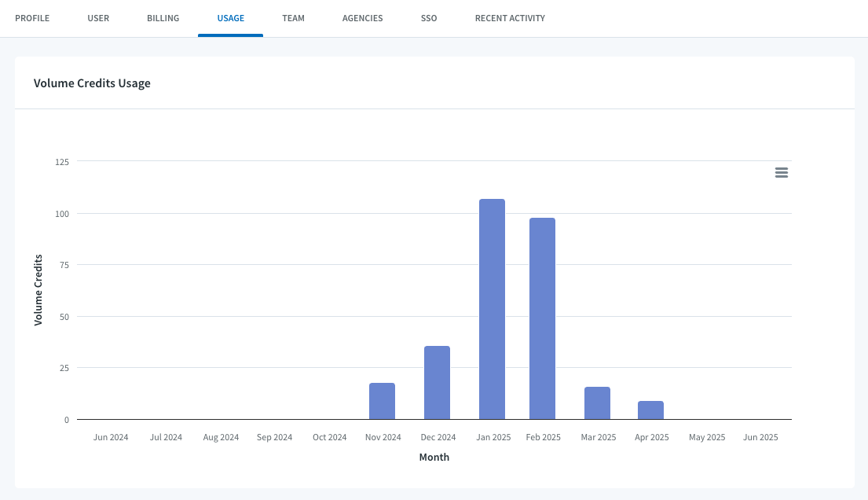The image size is (868, 500).
Task: Click the 'Jun 2025' axis label
Action: 760,437
